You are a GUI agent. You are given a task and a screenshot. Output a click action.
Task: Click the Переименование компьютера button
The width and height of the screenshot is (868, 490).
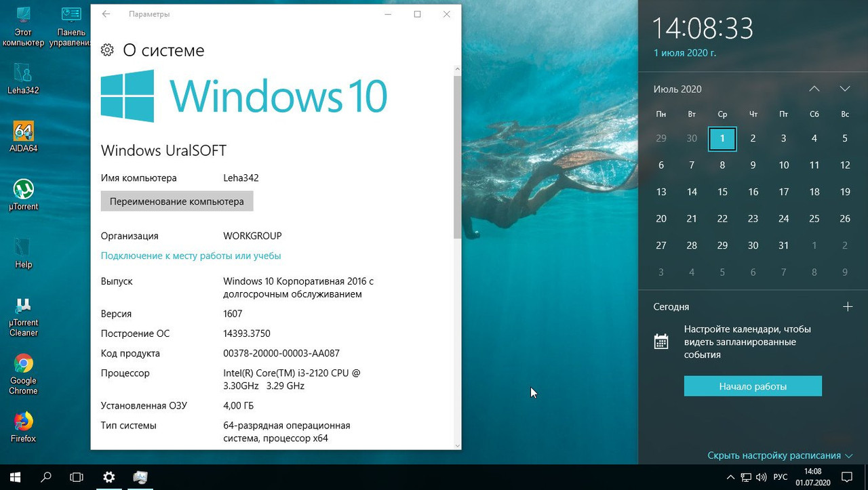point(177,201)
